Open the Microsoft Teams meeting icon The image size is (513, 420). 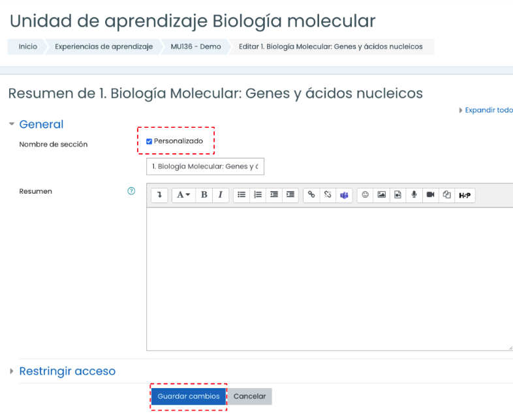(x=344, y=195)
